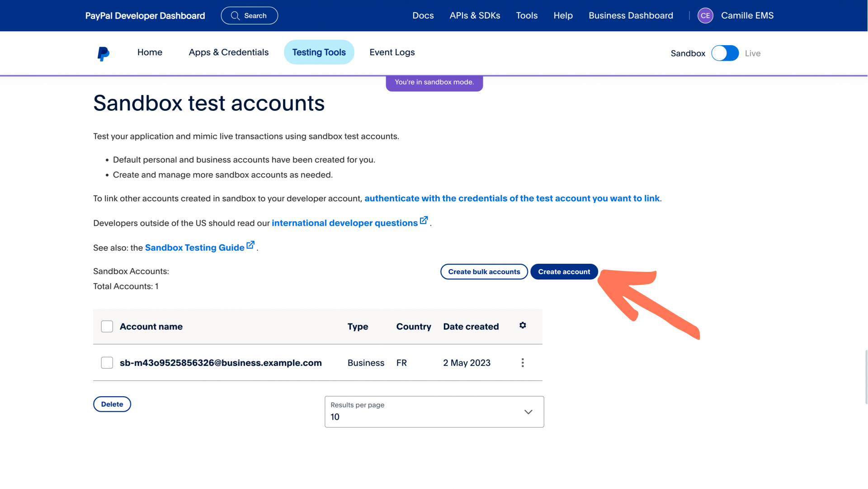Open the Help menu

pyautogui.click(x=563, y=16)
